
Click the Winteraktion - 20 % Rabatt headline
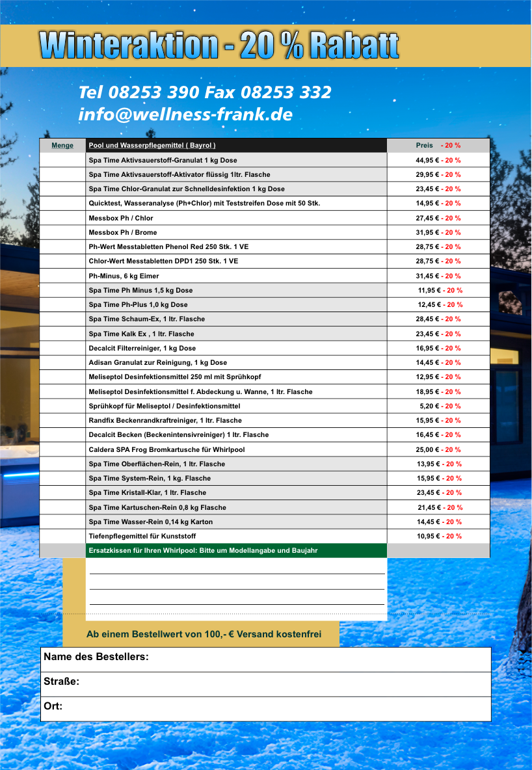click(219, 46)
